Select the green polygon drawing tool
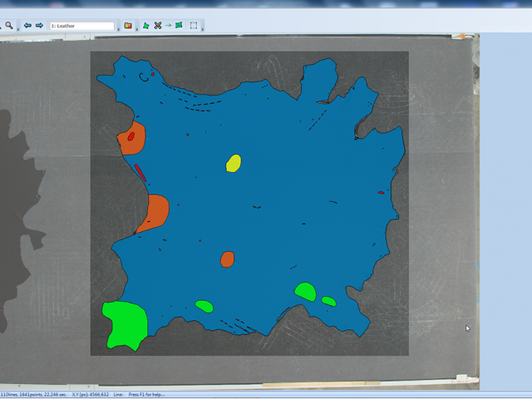 (146, 26)
